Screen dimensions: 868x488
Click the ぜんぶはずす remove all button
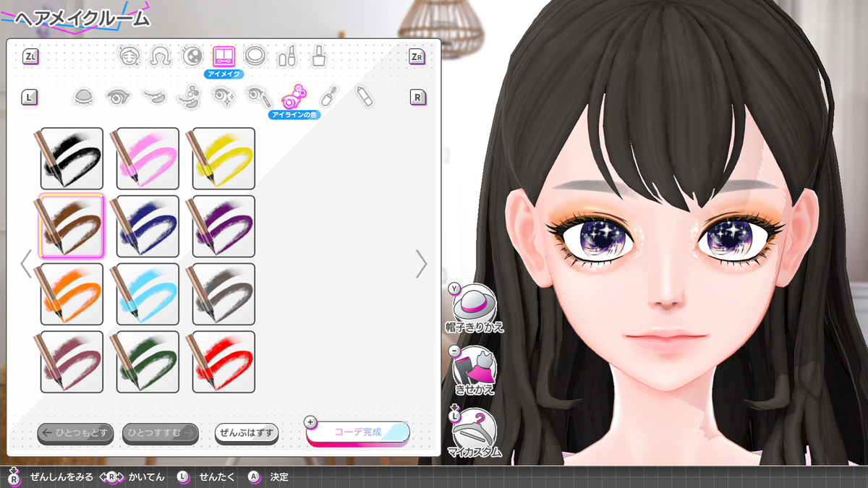[x=247, y=433]
